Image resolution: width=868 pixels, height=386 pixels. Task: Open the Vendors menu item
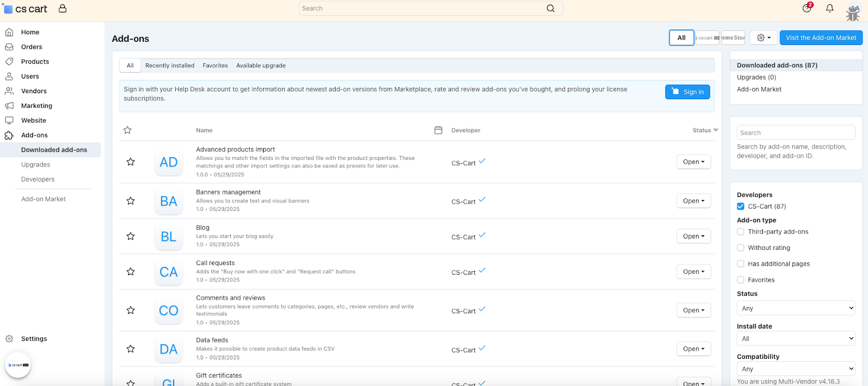coord(34,91)
